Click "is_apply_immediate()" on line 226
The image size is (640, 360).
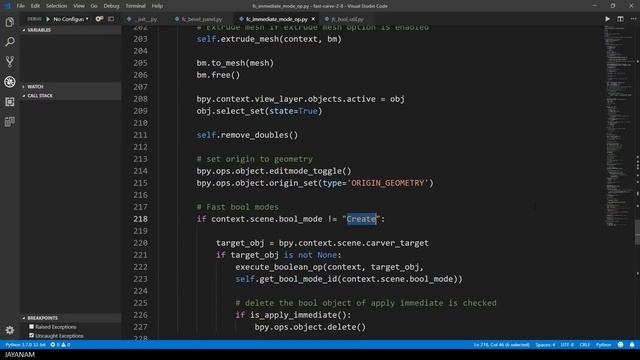point(298,315)
